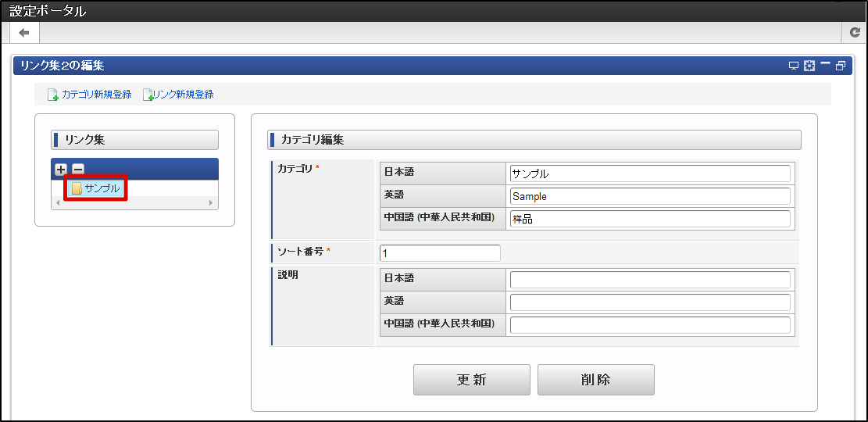This screenshot has height=422, width=868.
Task: Click the new category document icon
Action: coord(53,95)
